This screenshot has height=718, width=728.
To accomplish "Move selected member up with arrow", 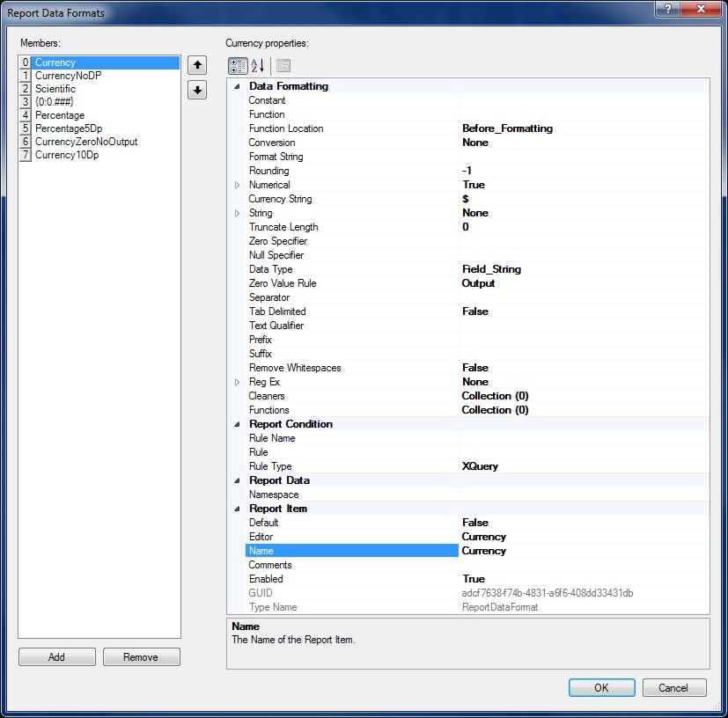I will point(197,65).
